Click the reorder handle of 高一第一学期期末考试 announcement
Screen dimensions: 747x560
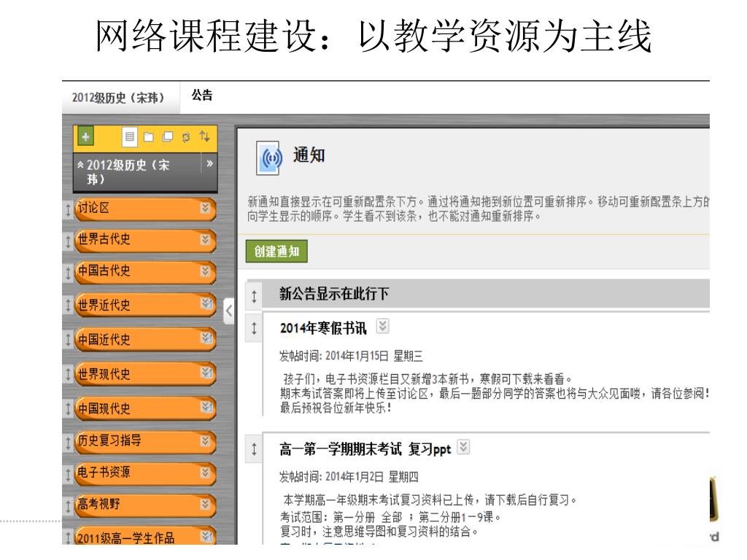[254, 448]
